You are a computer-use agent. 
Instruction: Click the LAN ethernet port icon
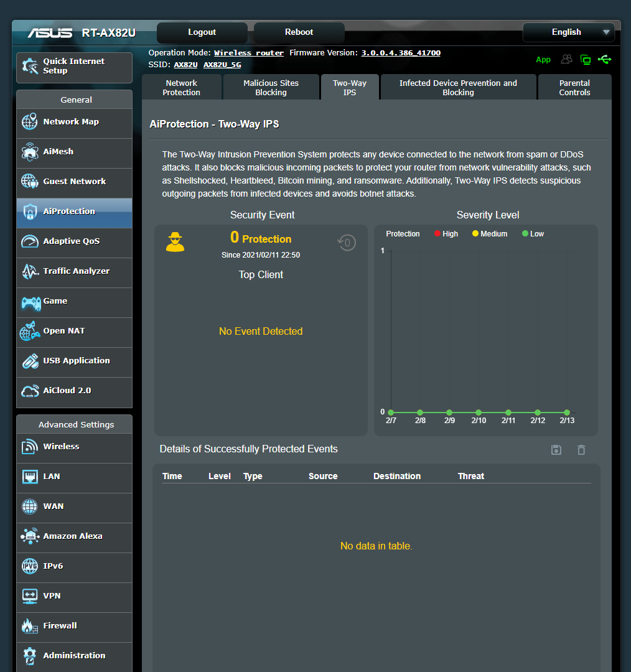(30, 477)
